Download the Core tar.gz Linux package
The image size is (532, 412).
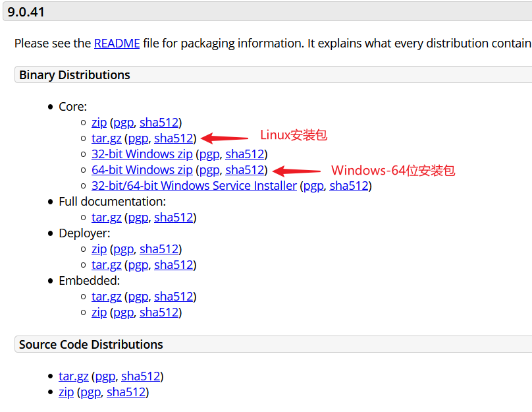106,138
